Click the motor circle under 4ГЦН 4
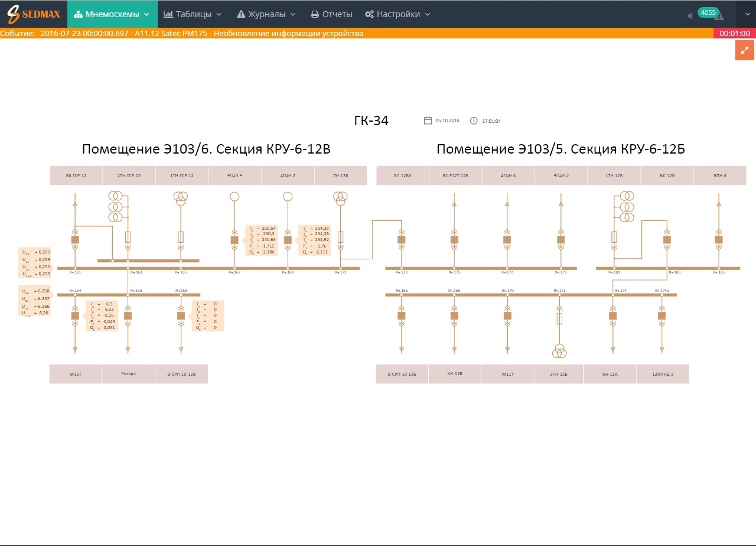Screen dimensions: 756x547 point(234,197)
